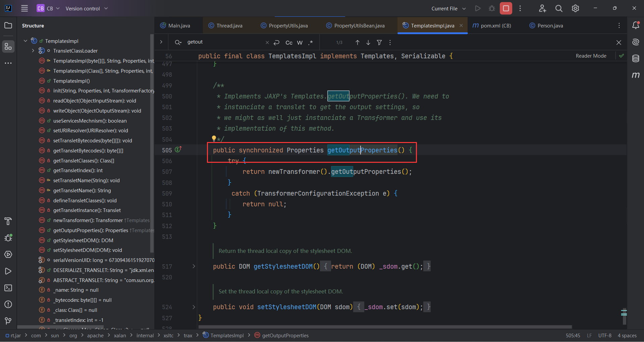Image resolution: width=644 pixels, height=342 pixels.
Task: Close the find bar
Action: click(619, 43)
